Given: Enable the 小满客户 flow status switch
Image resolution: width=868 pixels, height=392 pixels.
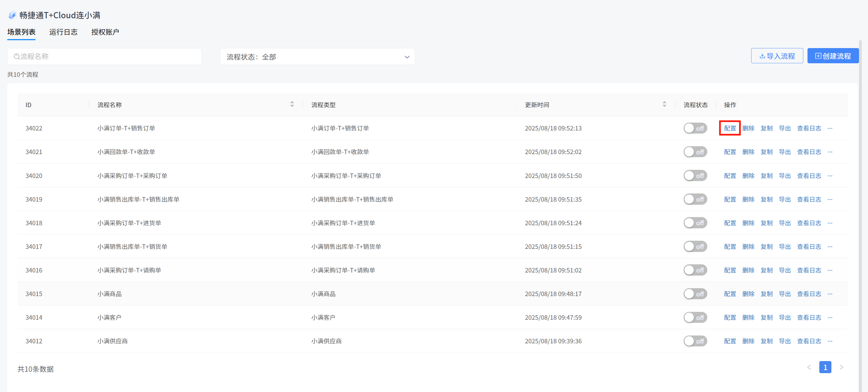Looking at the screenshot, I should click(x=695, y=317).
